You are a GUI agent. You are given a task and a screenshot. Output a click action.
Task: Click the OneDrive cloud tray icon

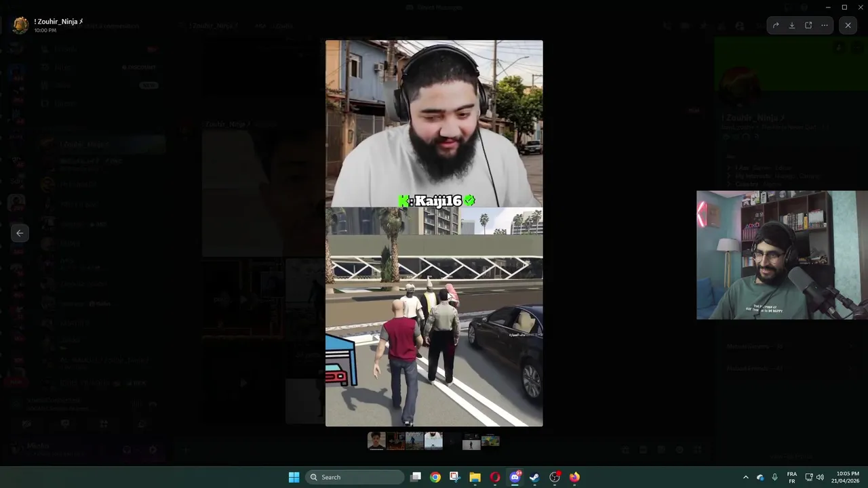coord(760,477)
